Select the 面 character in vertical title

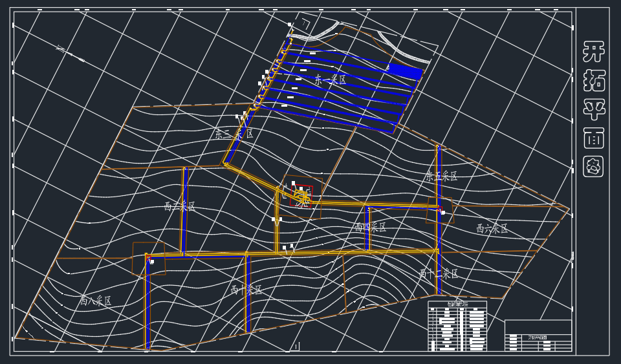click(593, 138)
